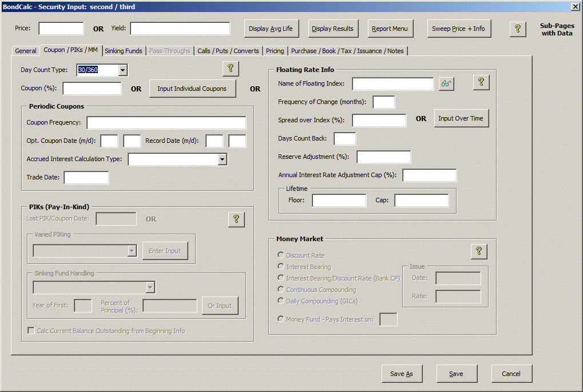Open the Varied PIKing dropdown
This screenshot has height=392, width=583.
click(132, 251)
